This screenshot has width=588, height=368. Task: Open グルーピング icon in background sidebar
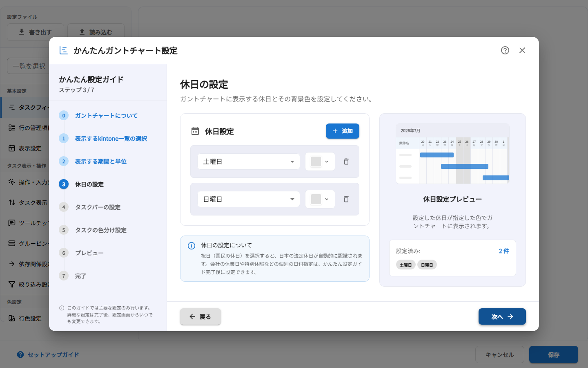12,243
